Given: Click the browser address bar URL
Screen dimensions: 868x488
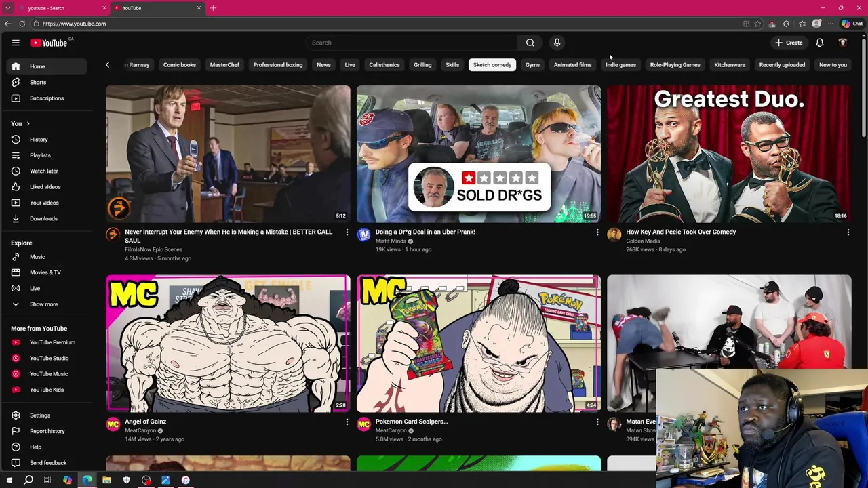Looking at the screenshot, I should click(74, 24).
